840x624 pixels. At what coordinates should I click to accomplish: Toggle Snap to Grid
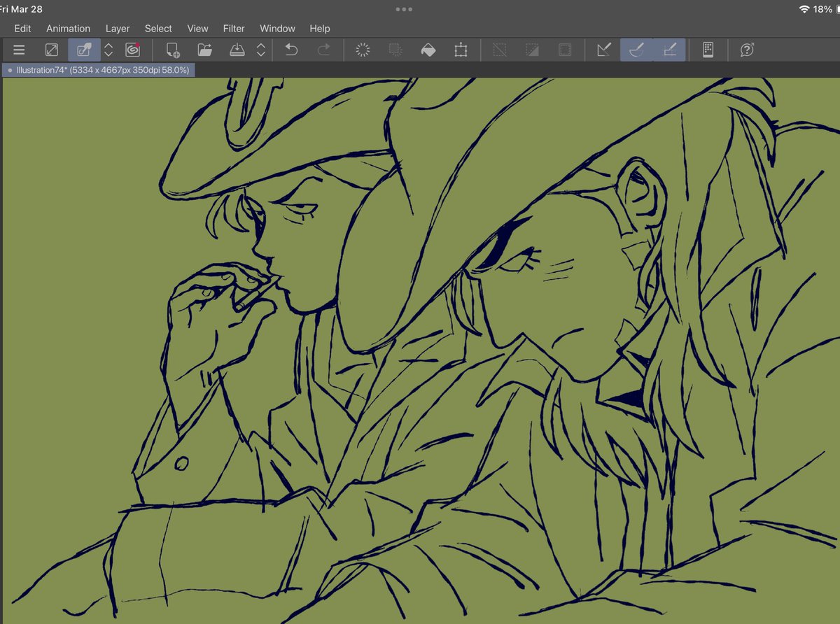[669, 50]
